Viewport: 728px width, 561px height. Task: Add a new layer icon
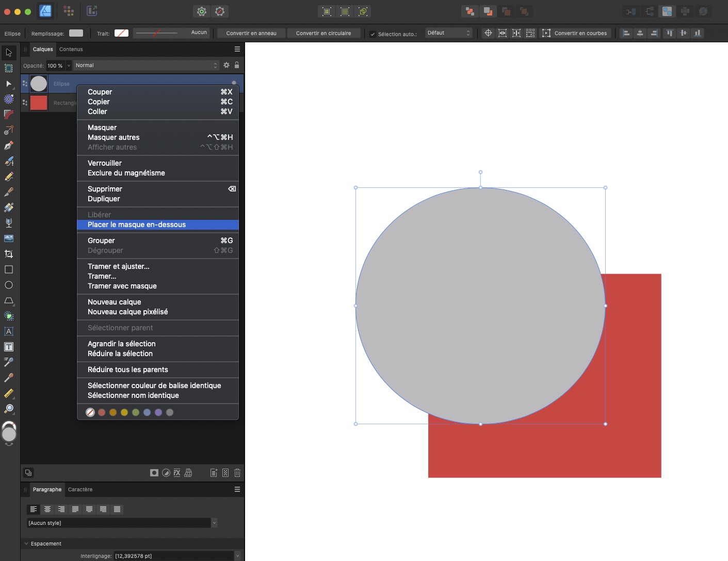point(214,473)
